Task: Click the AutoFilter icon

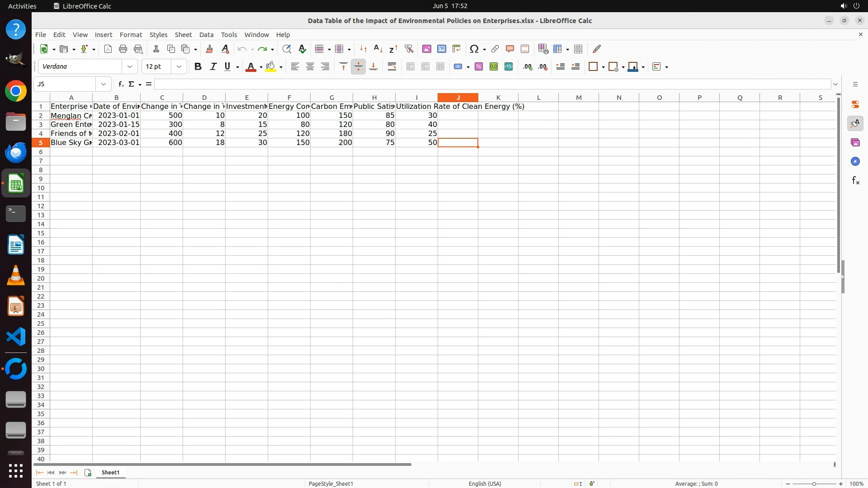Action: click(409, 49)
